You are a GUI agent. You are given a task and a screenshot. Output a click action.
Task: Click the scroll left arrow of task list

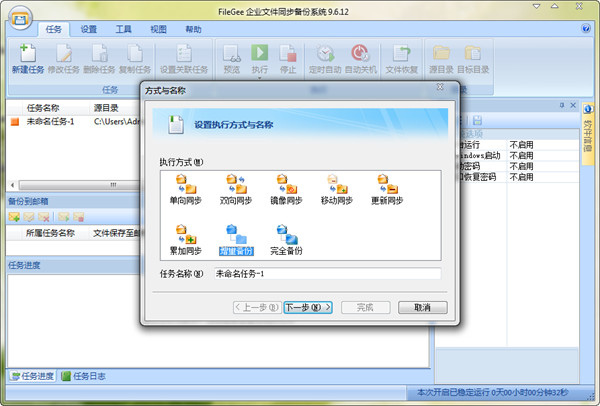tap(13, 185)
